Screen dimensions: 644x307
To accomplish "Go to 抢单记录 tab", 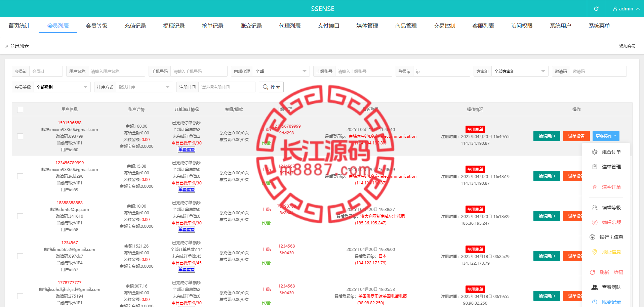I will pos(212,26).
